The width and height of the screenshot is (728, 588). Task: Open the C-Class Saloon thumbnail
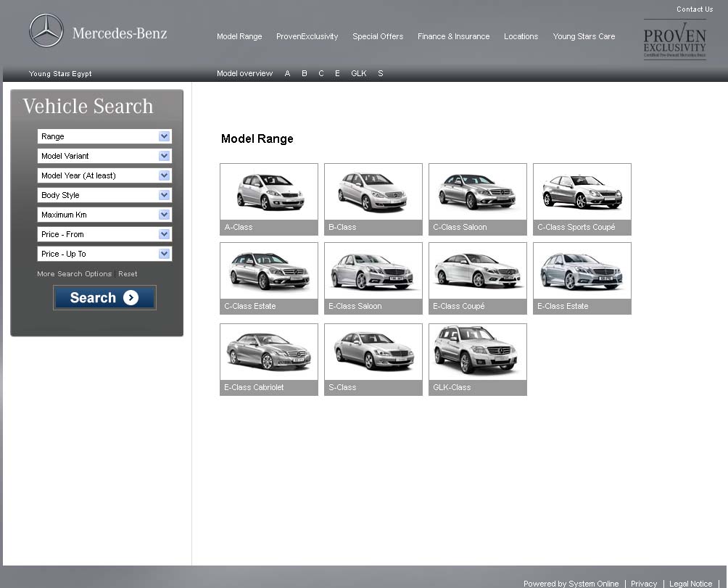(478, 199)
